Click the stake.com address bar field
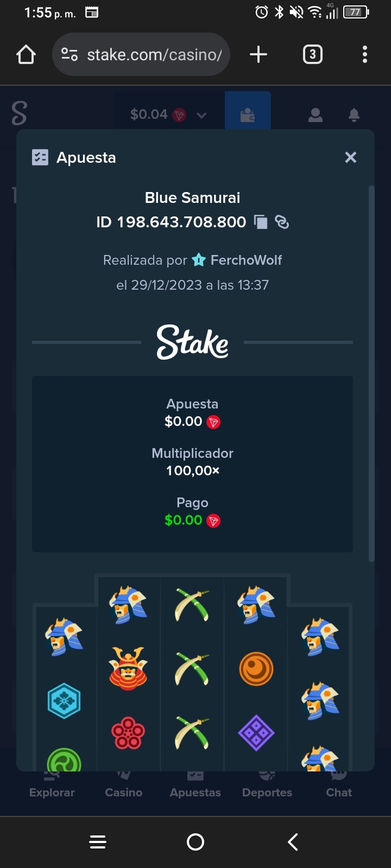 tap(141, 54)
